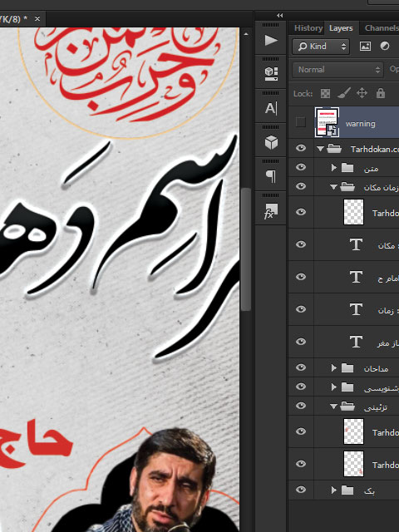The image size is (399, 532).
Task: Hide the خوشنویسی group
Action: pos(301,387)
